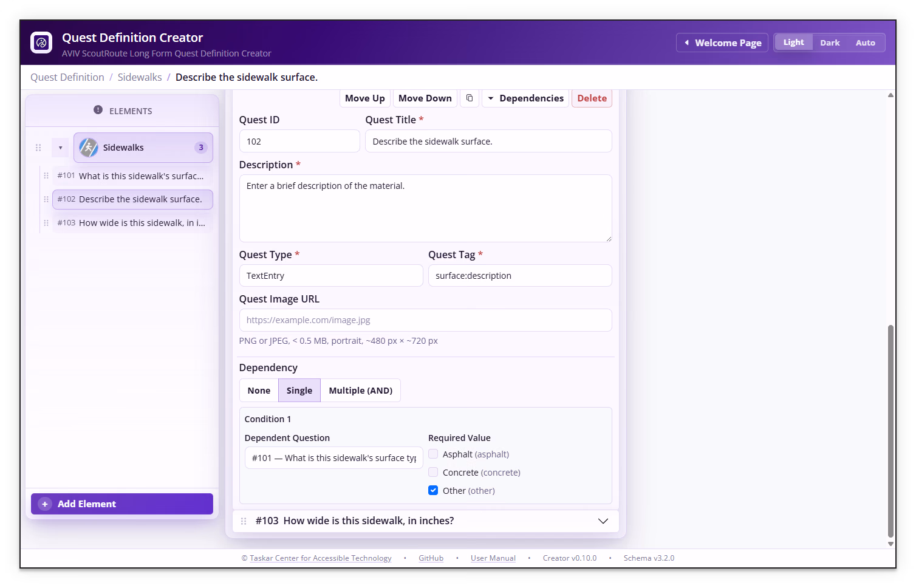Viewport: 916px width, 588px height.
Task: Uncheck the Other required value
Action: tap(433, 491)
